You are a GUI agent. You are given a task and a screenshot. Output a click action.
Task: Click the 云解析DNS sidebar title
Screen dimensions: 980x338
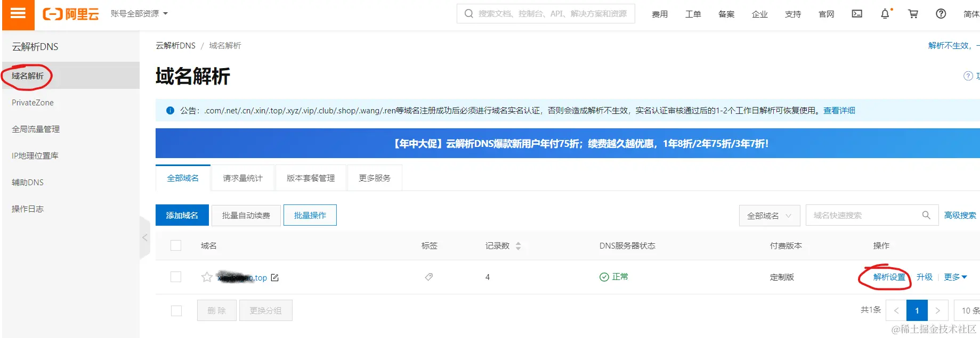click(35, 47)
